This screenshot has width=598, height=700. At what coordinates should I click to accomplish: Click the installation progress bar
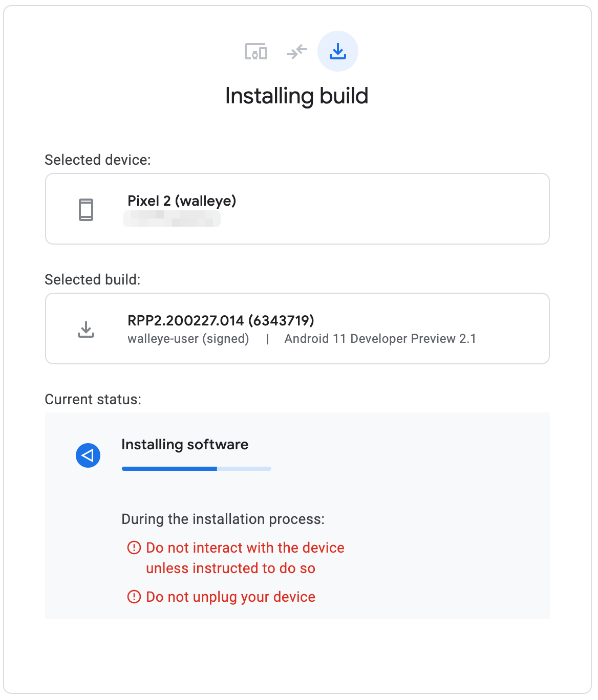(196, 468)
